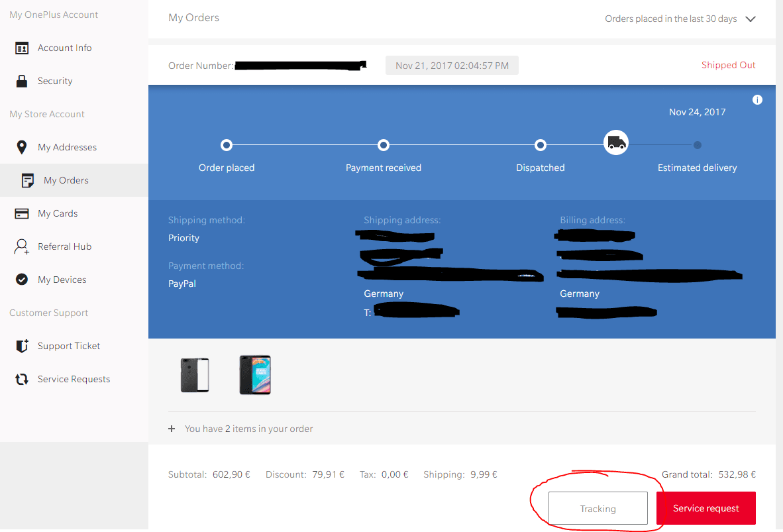Image resolution: width=783 pixels, height=532 pixels.
Task: Click the 'Discount: 79,91 €' text
Action: point(305,474)
